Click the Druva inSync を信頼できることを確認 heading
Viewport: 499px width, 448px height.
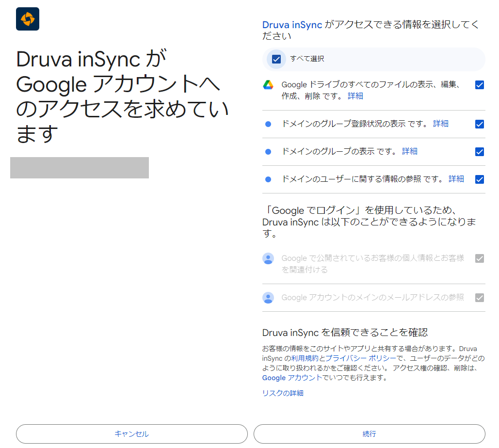pyautogui.click(x=345, y=333)
